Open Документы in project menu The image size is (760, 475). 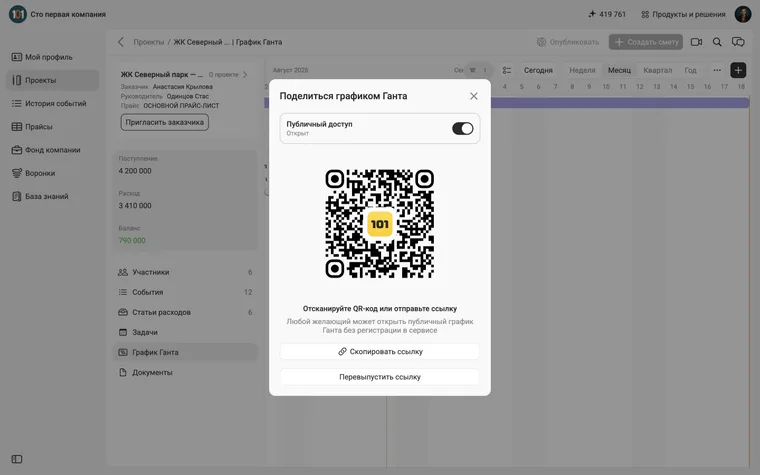(x=186, y=373)
